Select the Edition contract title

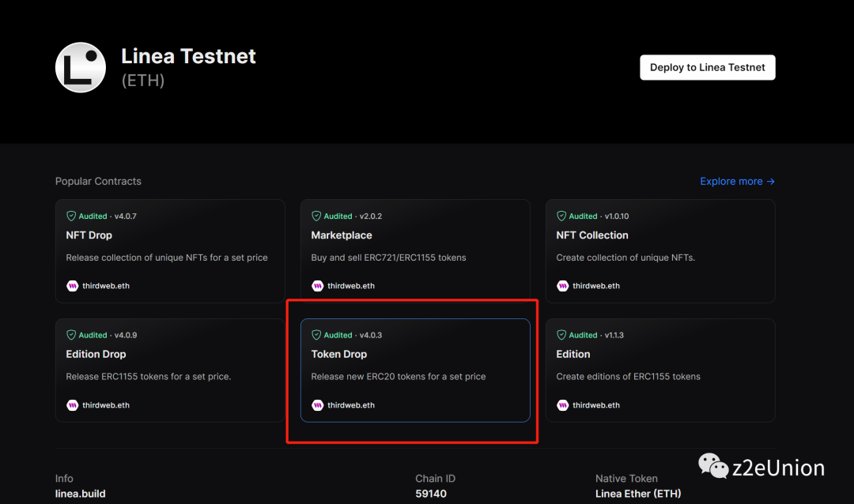(x=572, y=355)
